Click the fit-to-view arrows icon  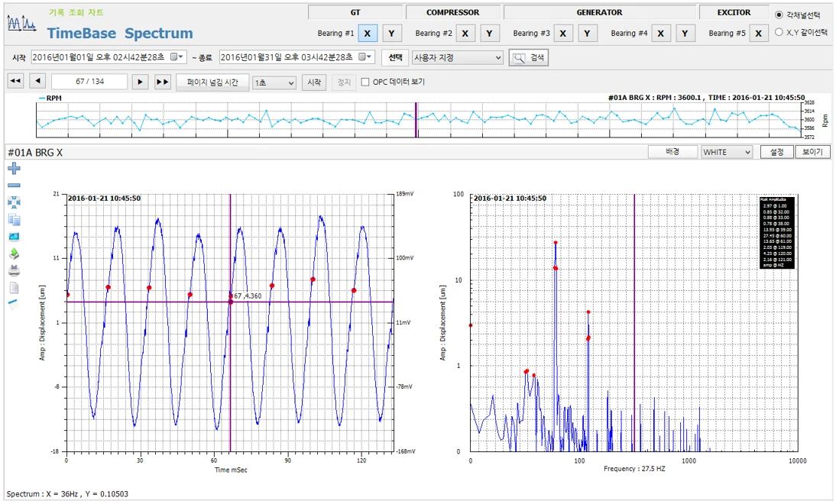(15, 202)
